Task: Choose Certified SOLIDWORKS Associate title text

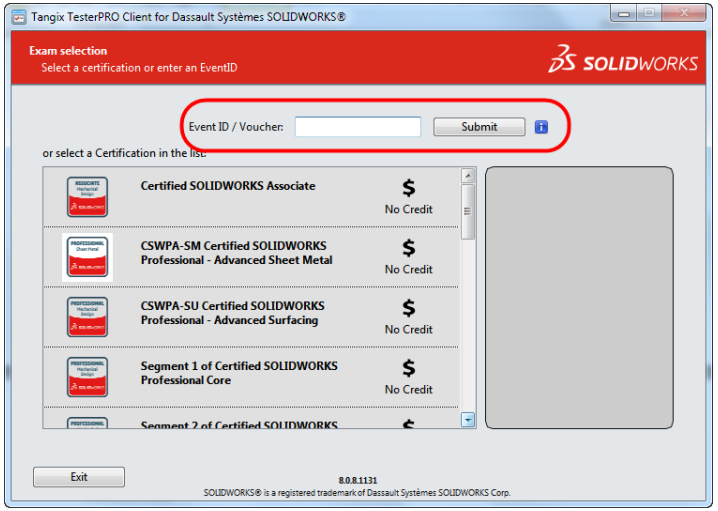Action: tap(228, 186)
